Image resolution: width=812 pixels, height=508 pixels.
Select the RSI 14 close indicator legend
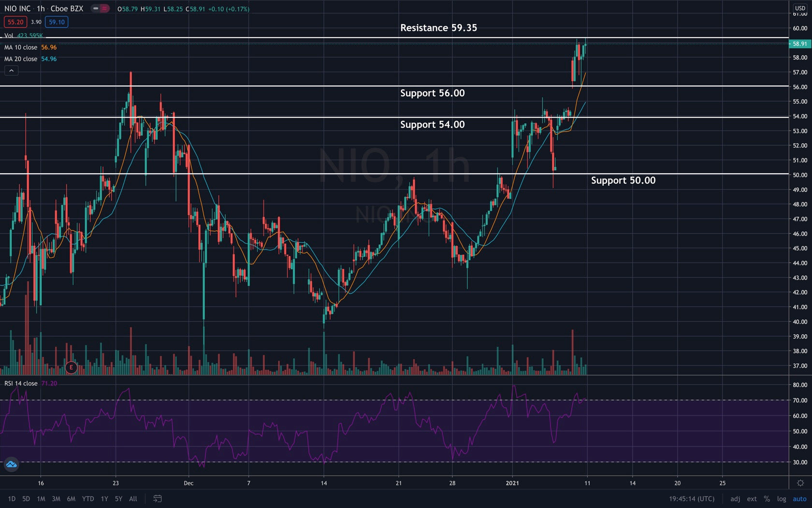tap(21, 383)
